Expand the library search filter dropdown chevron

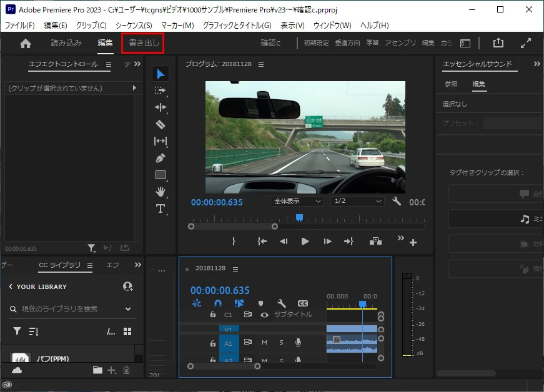(128, 309)
